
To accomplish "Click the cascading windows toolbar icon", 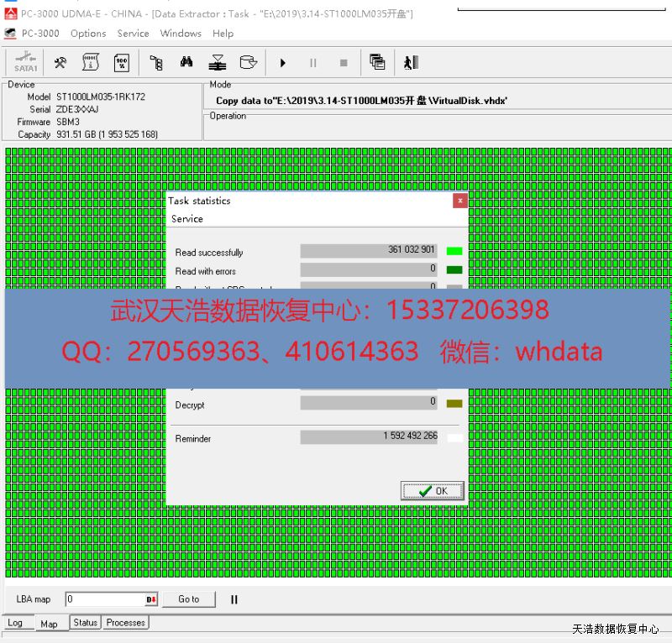I will (x=377, y=62).
